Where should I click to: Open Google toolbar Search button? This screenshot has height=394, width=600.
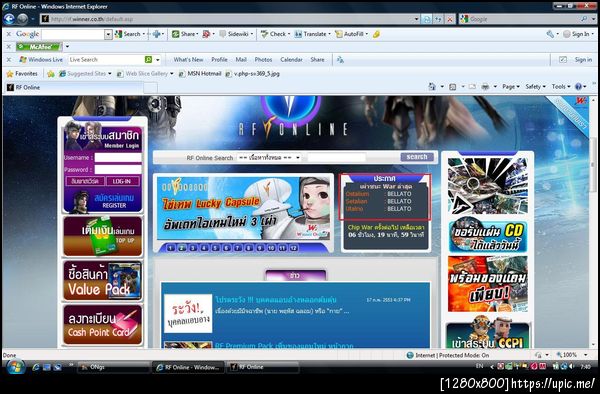pyautogui.click(x=128, y=34)
